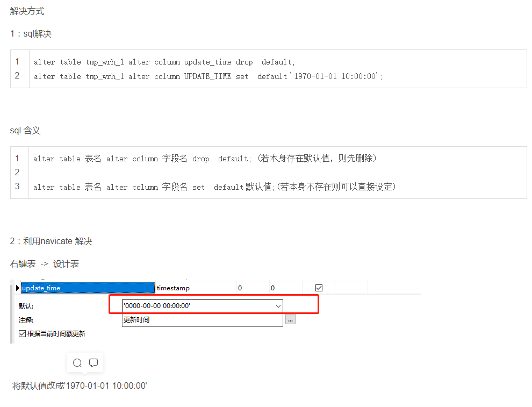This screenshot has width=532, height=407.
Task: Click the row pointer arrow before update_time
Action: 18,288
